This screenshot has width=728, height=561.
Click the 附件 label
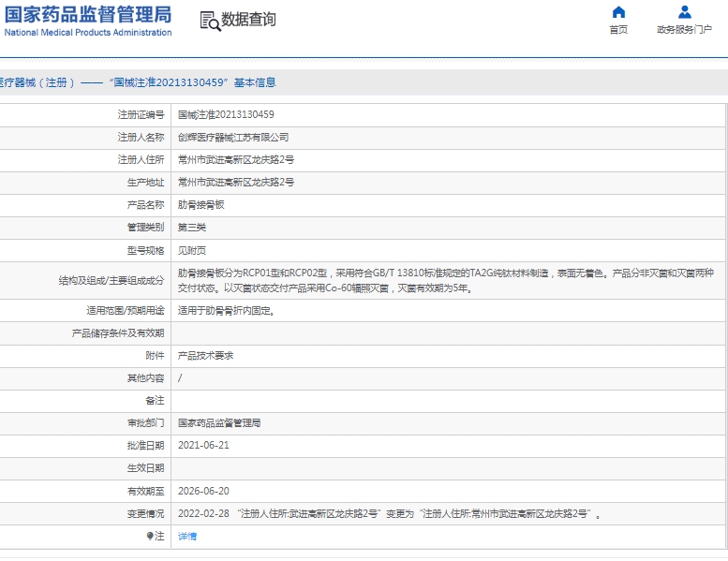155,356
